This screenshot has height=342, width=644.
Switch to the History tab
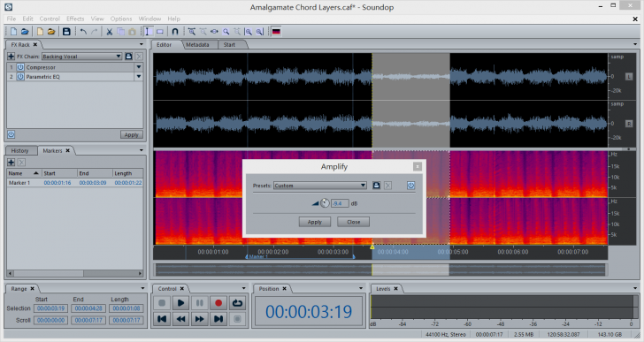click(x=19, y=151)
